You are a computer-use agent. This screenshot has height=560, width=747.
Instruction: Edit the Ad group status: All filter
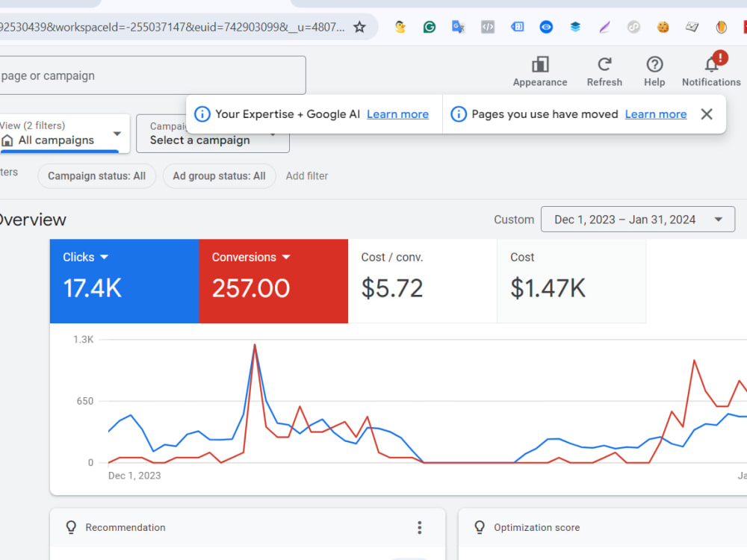(x=219, y=175)
